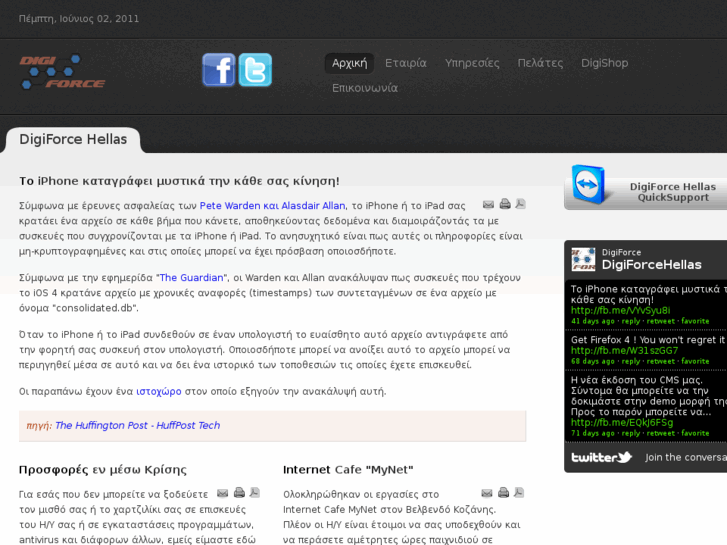Click favorite on the 68 days ago tweet
This screenshot has height=545, width=727.
pos(695,361)
